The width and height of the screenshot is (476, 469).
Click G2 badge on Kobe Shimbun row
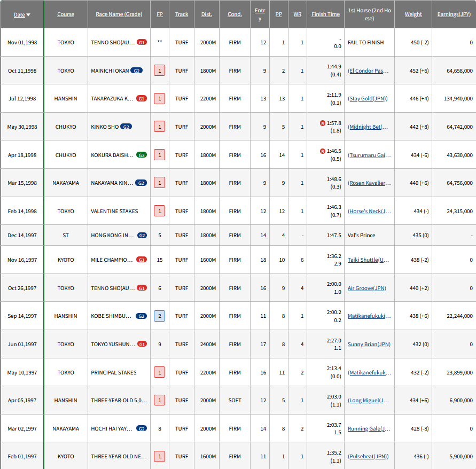141,316
